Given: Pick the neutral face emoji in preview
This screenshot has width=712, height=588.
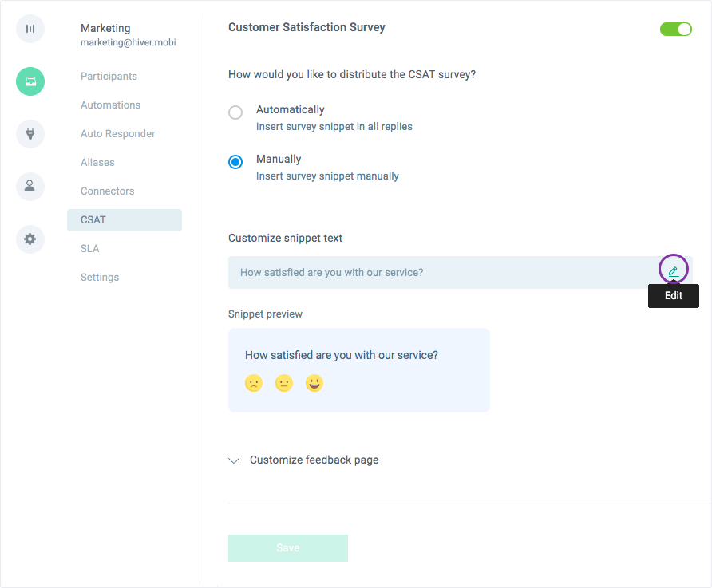Looking at the screenshot, I should tap(284, 383).
